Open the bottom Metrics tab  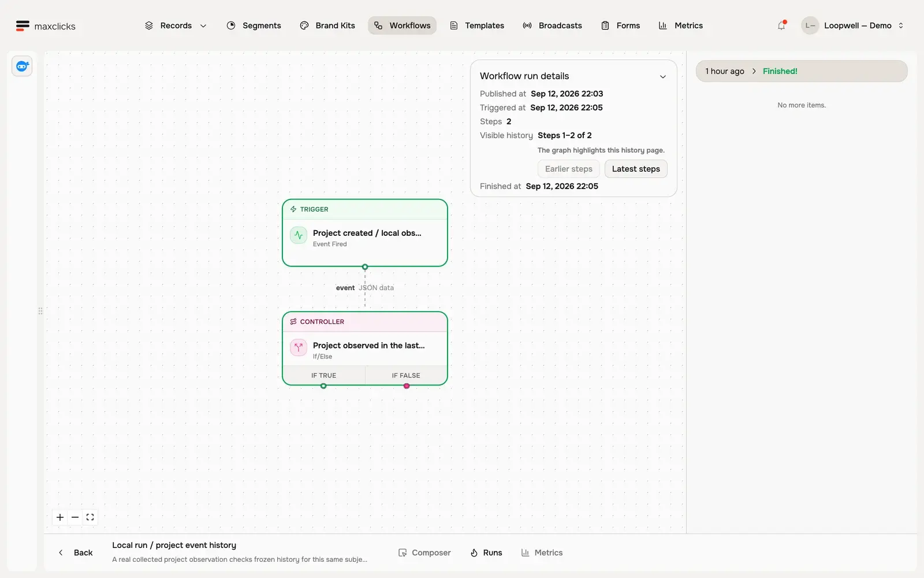tap(542, 553)
